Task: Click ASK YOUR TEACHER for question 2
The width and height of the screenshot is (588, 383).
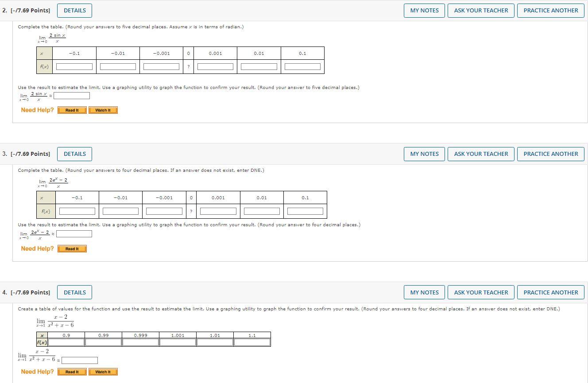Action: 481,10
